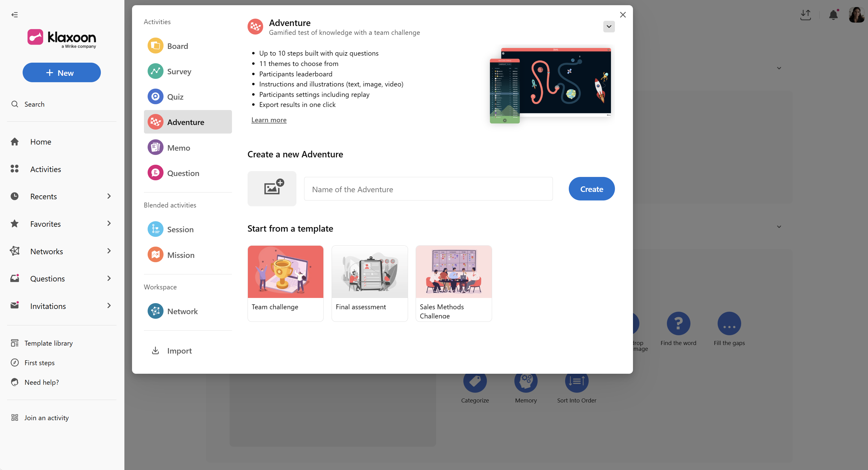Collapse the sidebar with the arrow icon
The width and height of the screenshot is (868, 470).
coord(14,14)
